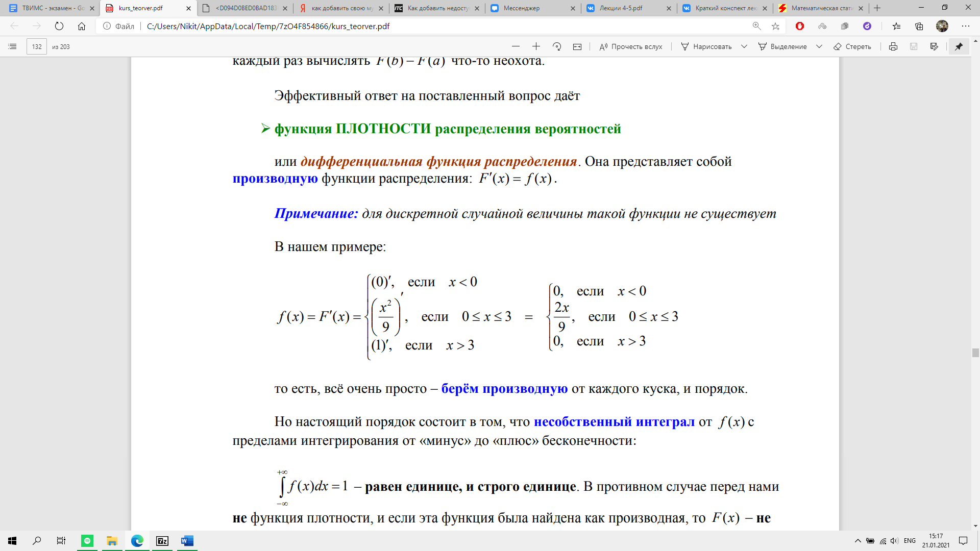Open Spotify from taskbar

(x=87, y=541)
